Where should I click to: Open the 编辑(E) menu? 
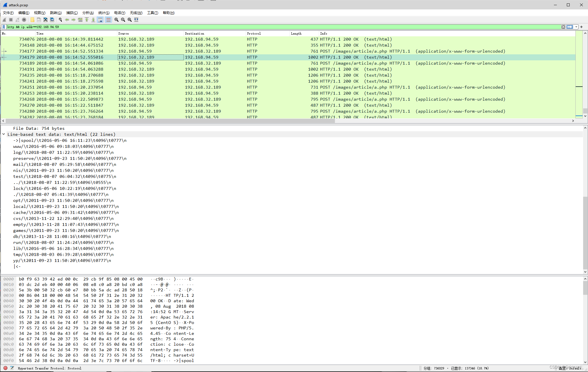tap(24, 13)
